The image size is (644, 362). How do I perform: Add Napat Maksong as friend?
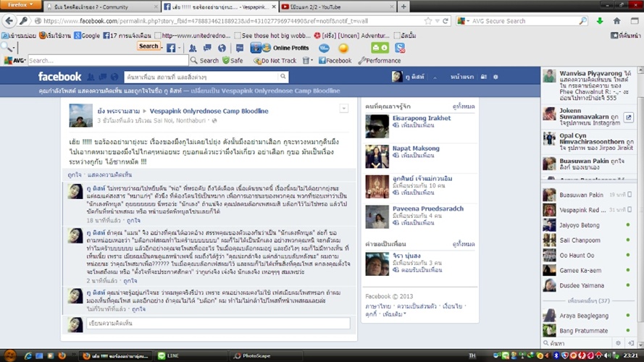[414, 156]
